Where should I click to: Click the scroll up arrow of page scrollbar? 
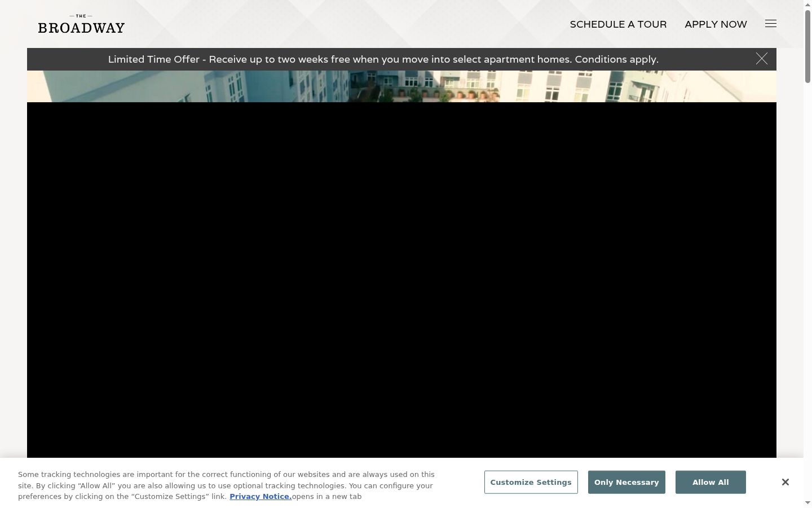807,4
